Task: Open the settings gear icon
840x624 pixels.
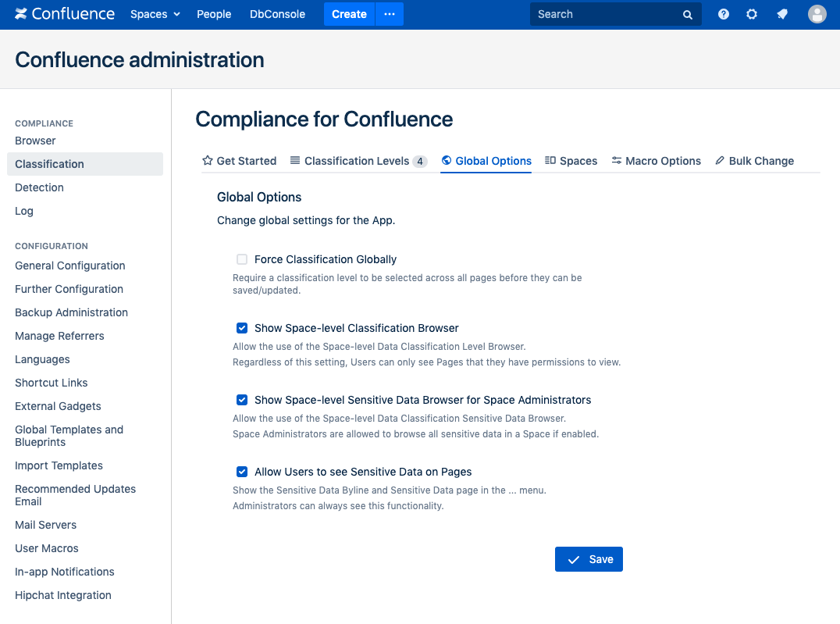Action: click(x=752, y=14)
